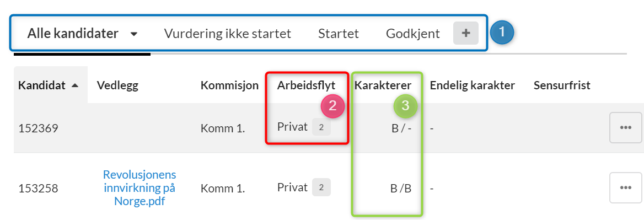
Task: Select the candidate 152369 row cell
Action: click(38, 128)
